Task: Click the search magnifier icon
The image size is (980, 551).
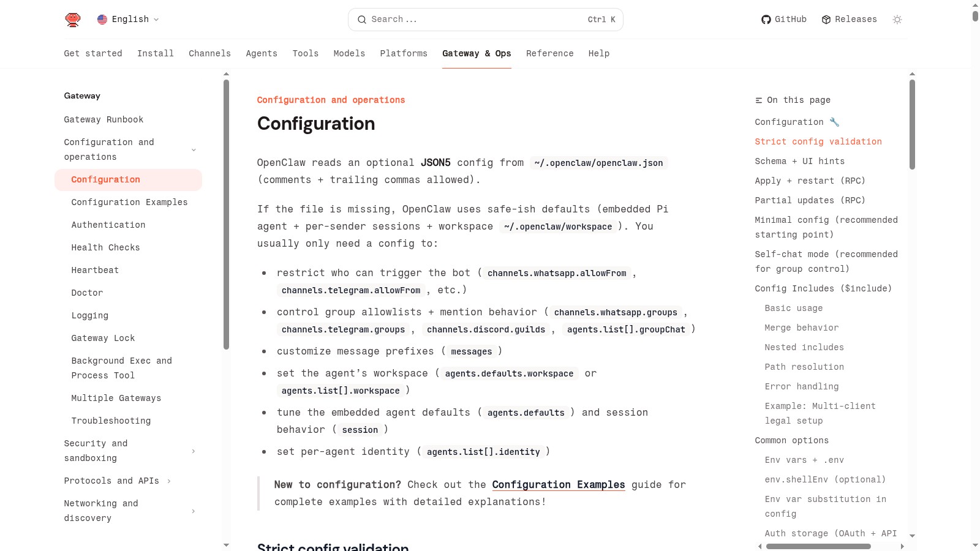Action: coord(362,20)
